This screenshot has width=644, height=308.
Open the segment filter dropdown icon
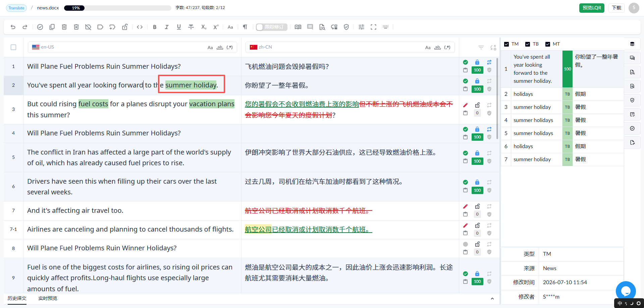pyautogui.click(x=481, y=48)
